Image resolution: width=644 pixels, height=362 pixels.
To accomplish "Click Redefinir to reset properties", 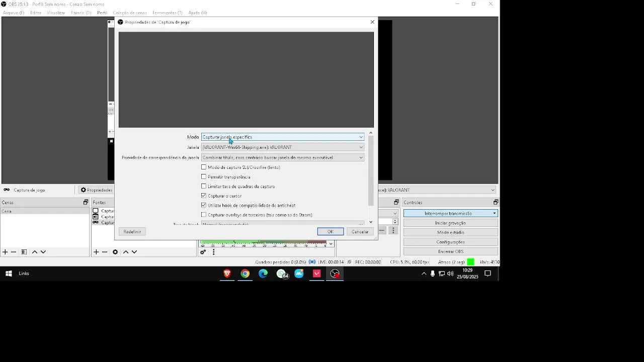I will pyautogui.click(x=132, y=232).
